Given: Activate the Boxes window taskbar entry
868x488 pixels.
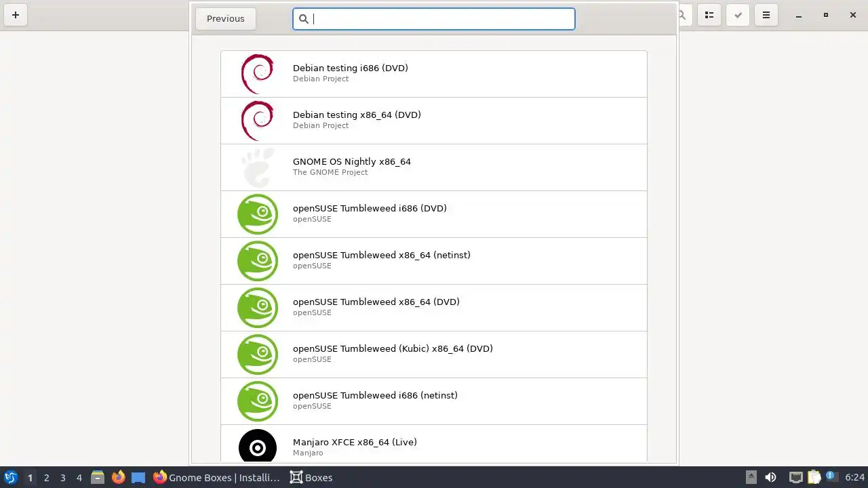Looking at the screenshot, I should (311, 477).
